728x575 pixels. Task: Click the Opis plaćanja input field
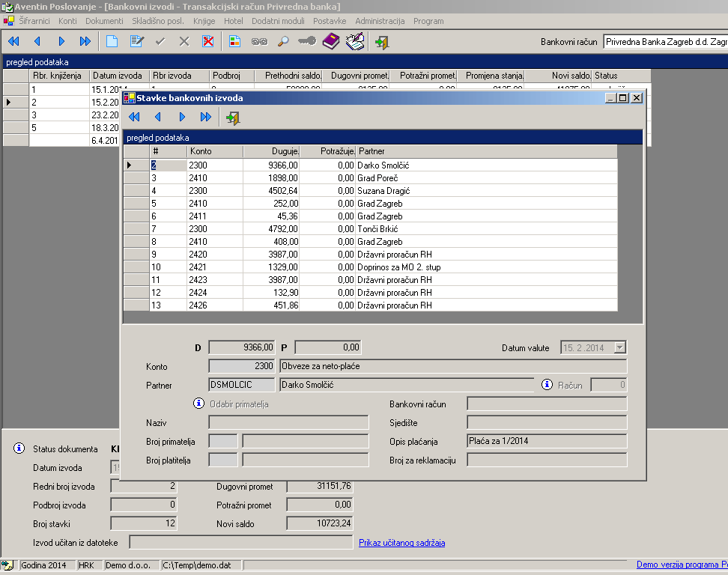click(x=546, y=441)
